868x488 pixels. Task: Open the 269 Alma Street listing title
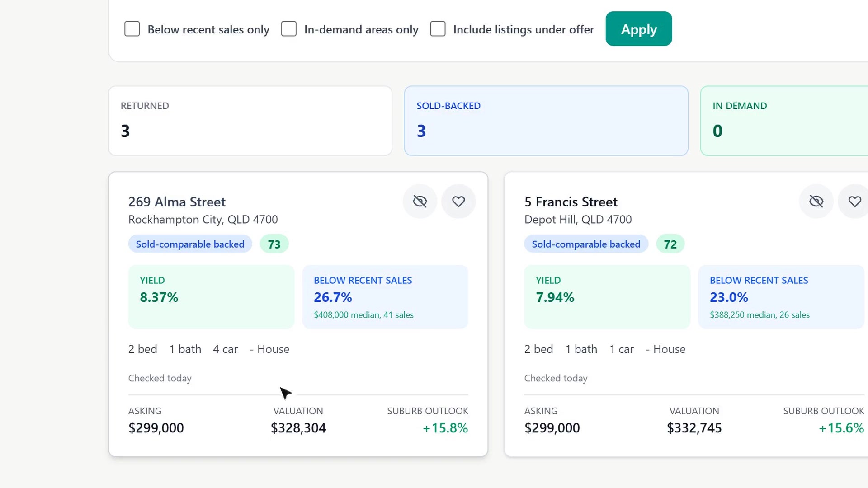click(177, 202)
